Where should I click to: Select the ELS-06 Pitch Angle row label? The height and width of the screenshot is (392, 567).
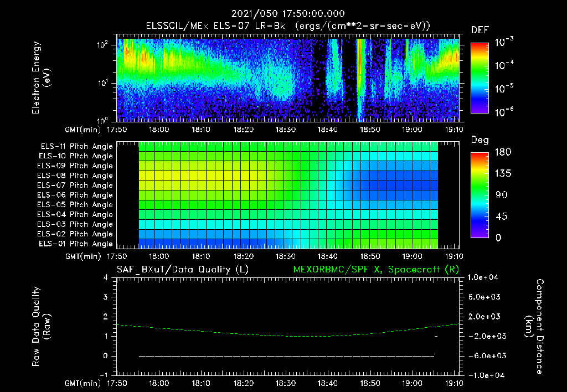[x=75, y=195]
